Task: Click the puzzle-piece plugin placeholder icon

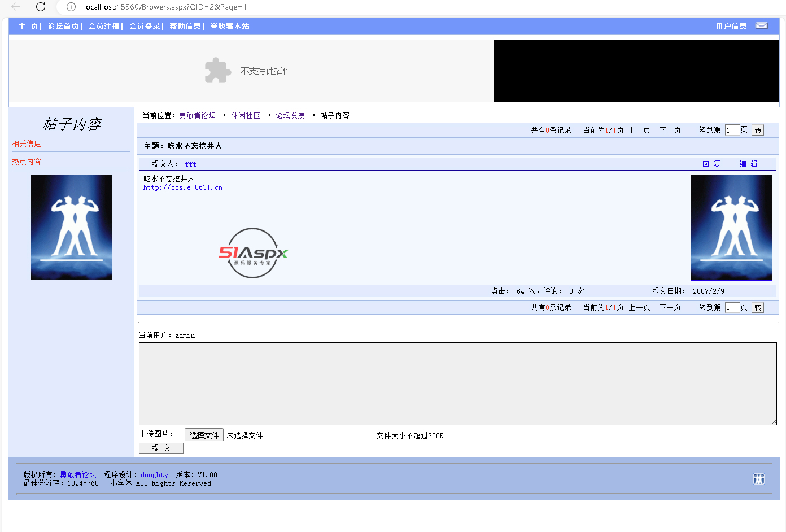Action: click(x=218, y=71)
